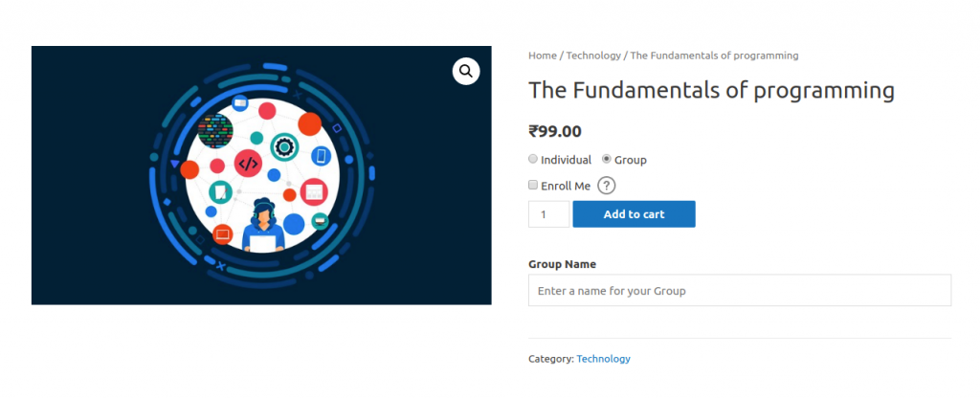Click the magnifier zoom icon on product image
This screenshot has width=980, height=399.
466,71
